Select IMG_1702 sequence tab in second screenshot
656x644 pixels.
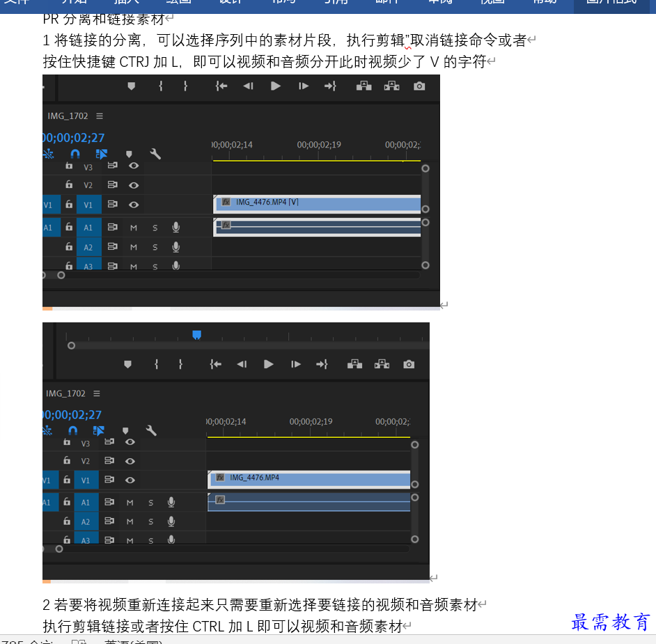pos(65,393)
